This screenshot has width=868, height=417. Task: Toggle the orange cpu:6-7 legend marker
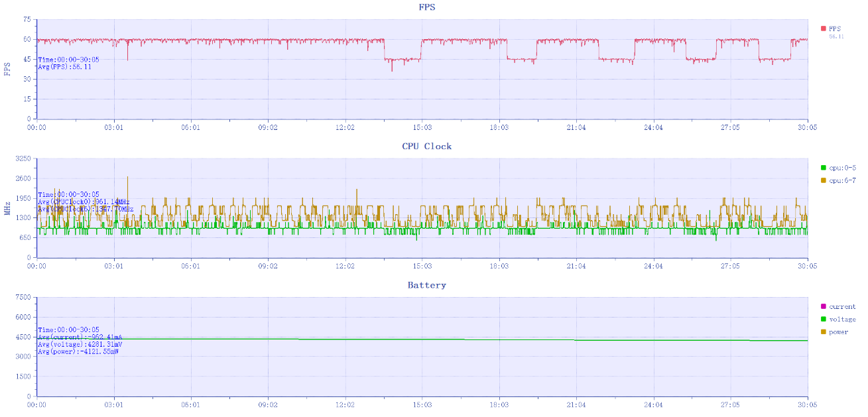[x=823, y=180]
